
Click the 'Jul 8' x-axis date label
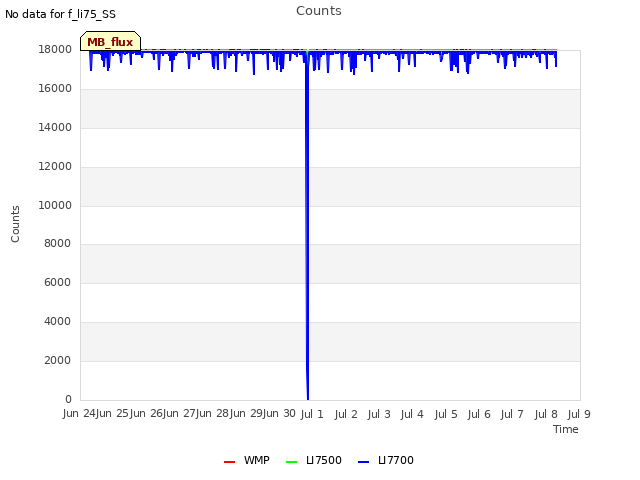(546, 414)
